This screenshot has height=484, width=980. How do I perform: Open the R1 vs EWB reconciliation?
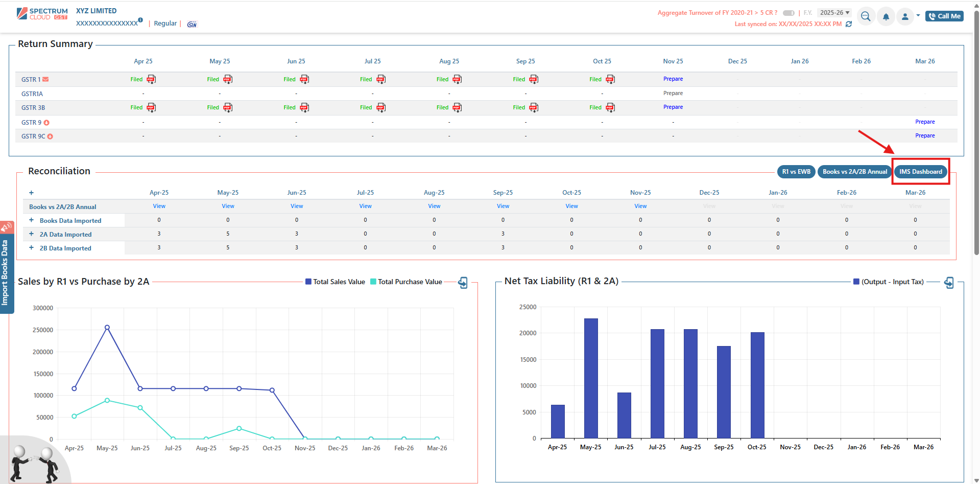796,172
